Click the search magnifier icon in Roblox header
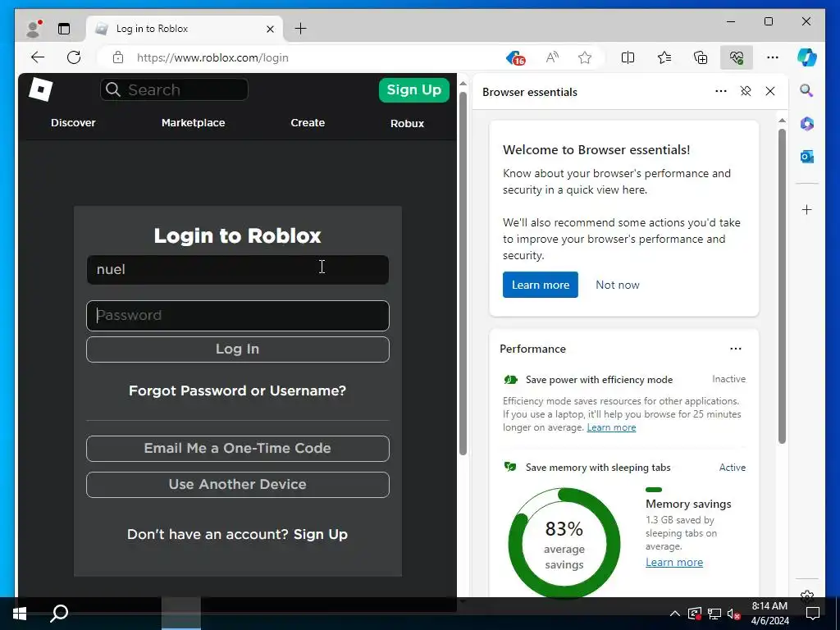This screenshot has height=630, width=840. click(x=113, y=89)
